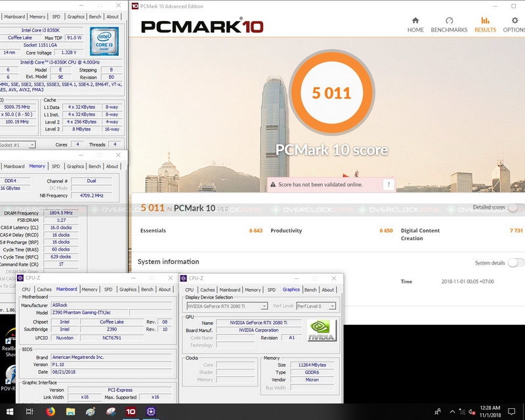Open the People icon in the system tray

tap(438, 411)
